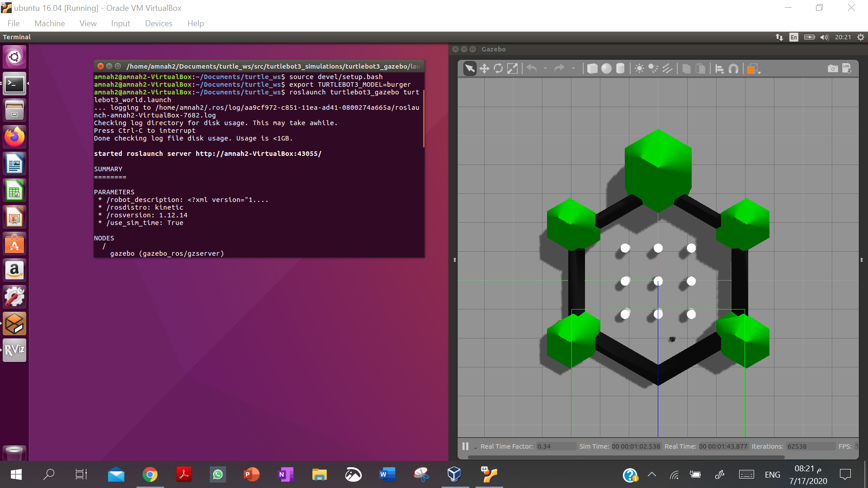This screenshot has height=488, width=868.
Task: Open the undo history dropdown arrow
Action: [x=545, y=69]
